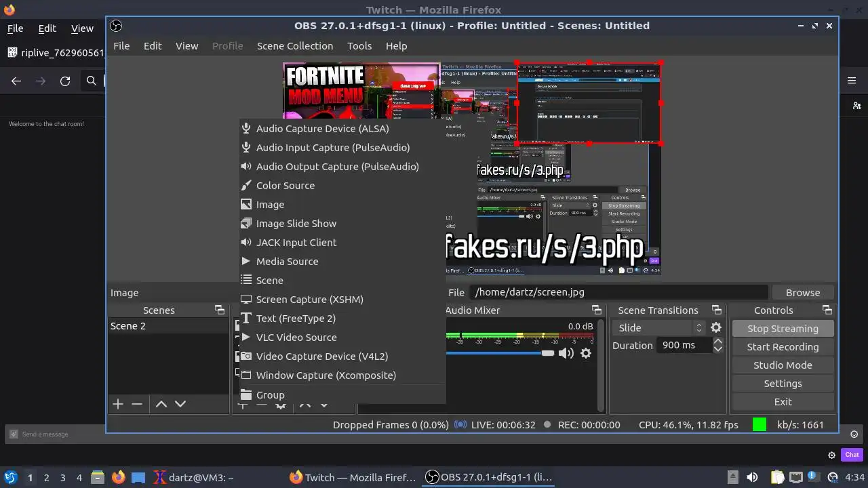Select Video Capture Device (V4L2)
Viewport: 868px width, 488px height.
pyautogui.click(x=342, y=357)
